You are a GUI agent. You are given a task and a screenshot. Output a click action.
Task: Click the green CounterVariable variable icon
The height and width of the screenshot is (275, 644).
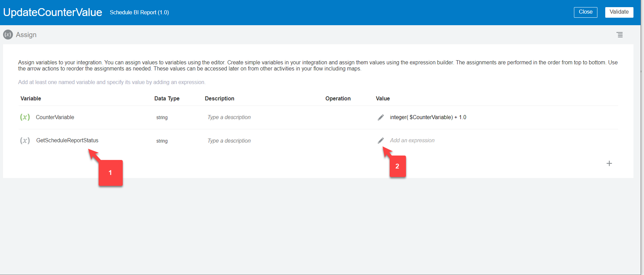[x=25, y=117]
